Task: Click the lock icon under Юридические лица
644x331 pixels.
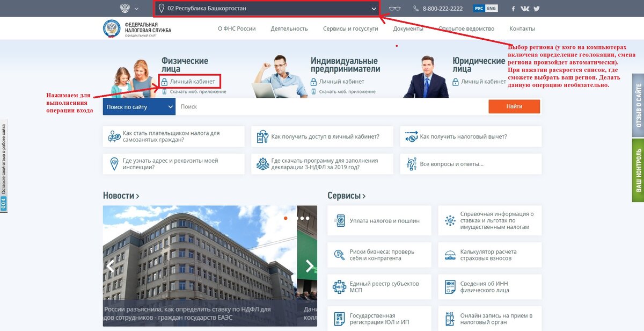Action: (456, 82)
